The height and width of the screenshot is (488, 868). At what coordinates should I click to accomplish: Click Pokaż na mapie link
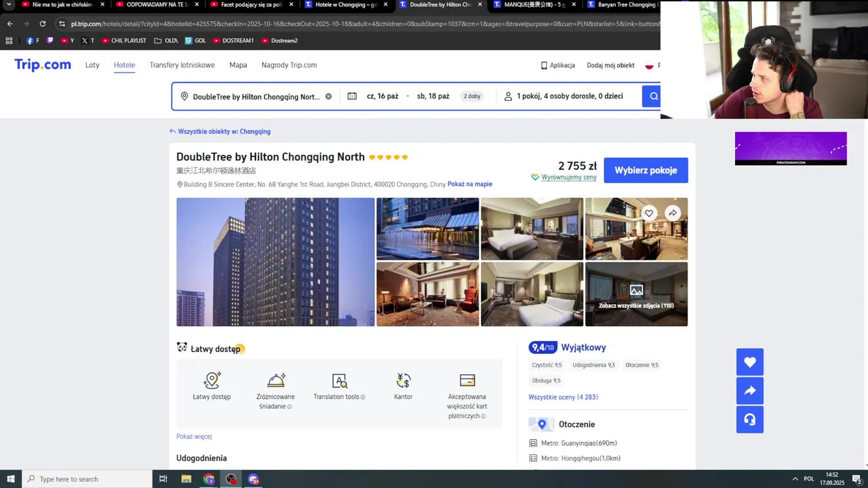469,184
